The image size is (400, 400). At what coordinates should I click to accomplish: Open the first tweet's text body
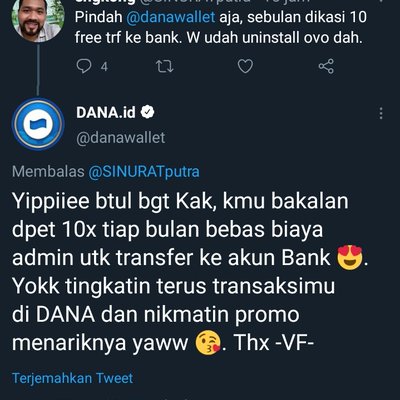[x=221, y=27]
